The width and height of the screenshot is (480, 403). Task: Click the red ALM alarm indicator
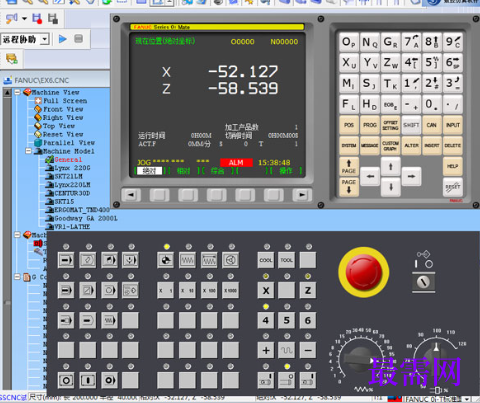(x=236, y=162)
